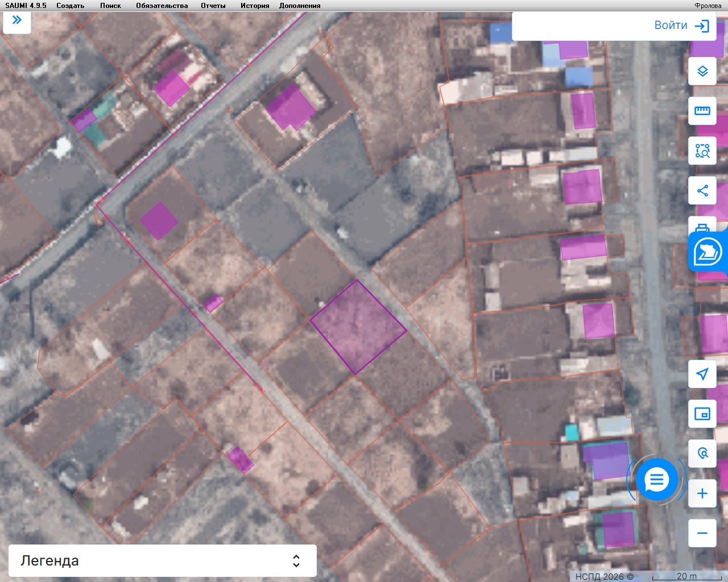This screenshot has height=582, width=728.
Task: Share the current map view
Action: tap(702, 191)
